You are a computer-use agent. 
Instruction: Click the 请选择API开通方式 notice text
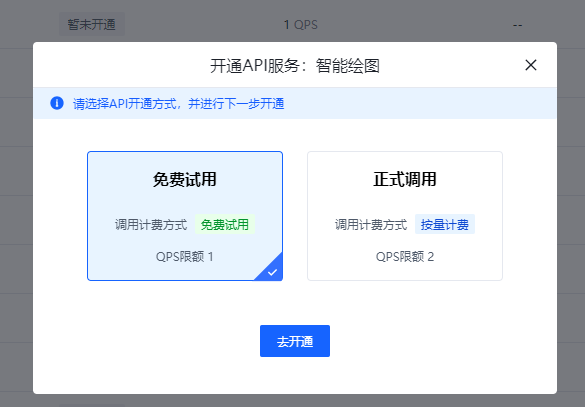178,103
